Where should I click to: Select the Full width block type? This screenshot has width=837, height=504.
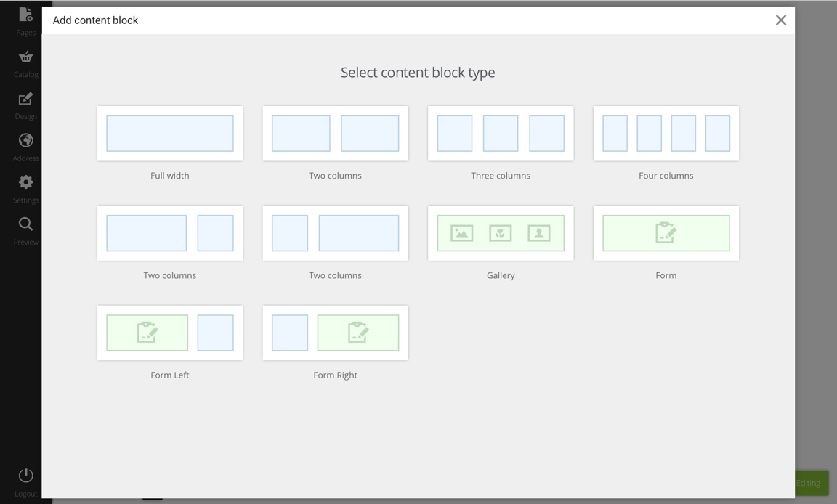click(x=170, y=134)
